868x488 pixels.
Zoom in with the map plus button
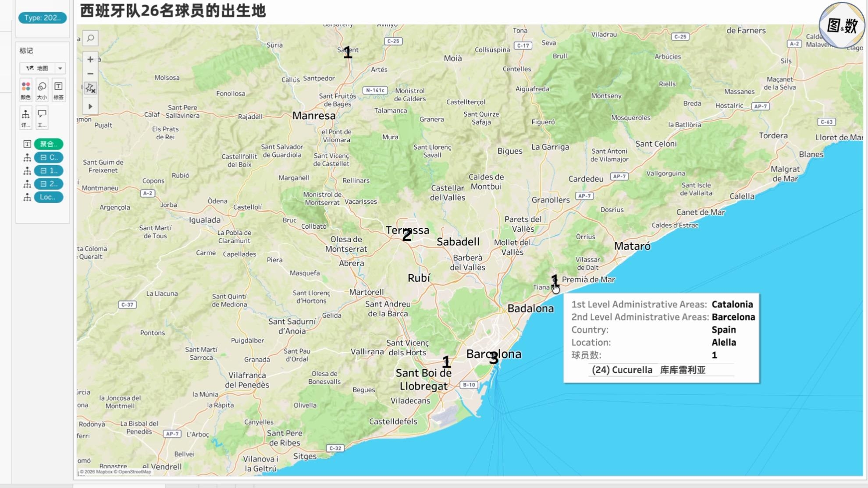point(90,59)
